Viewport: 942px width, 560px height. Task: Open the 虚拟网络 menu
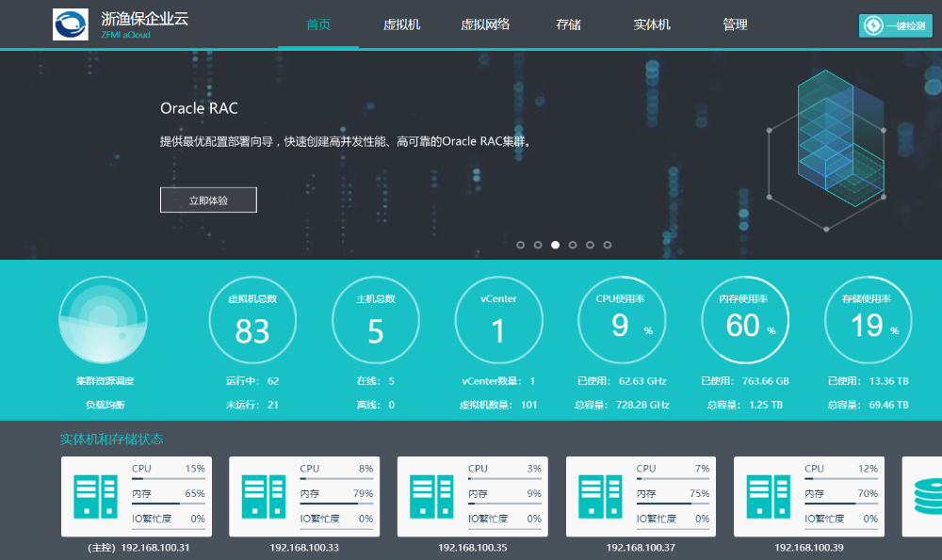point(485,24)
